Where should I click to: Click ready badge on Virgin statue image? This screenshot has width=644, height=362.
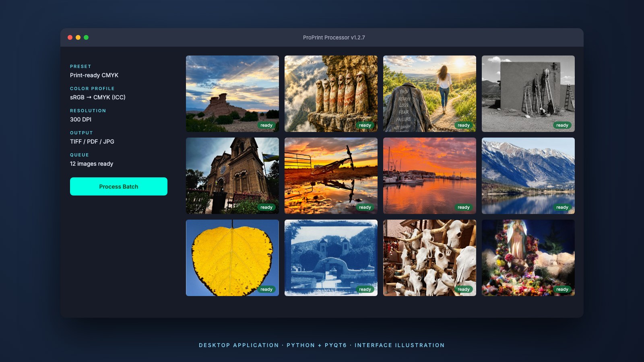(562, 289)
